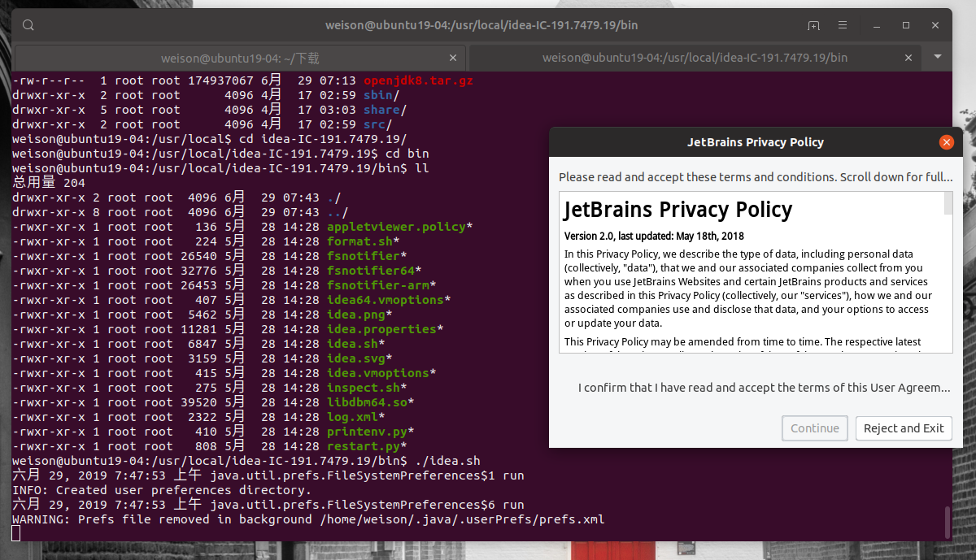Click the dialog title 'JetBrains Privacy Policy'
Viewport: 976px width, 560px height.
coord(756,142)
